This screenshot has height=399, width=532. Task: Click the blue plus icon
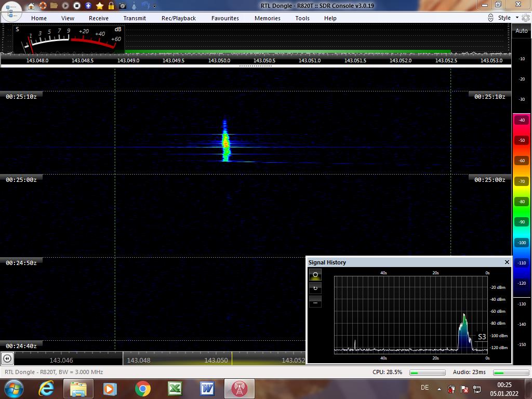coord(88,6)
